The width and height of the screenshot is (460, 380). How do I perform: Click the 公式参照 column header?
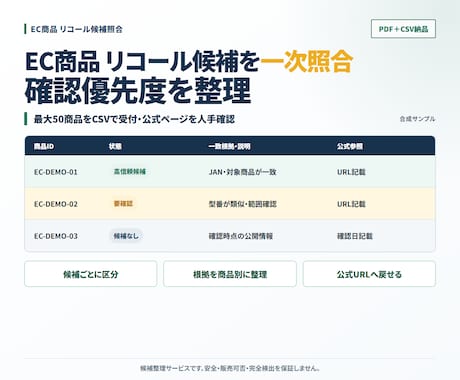pos(350,146)
